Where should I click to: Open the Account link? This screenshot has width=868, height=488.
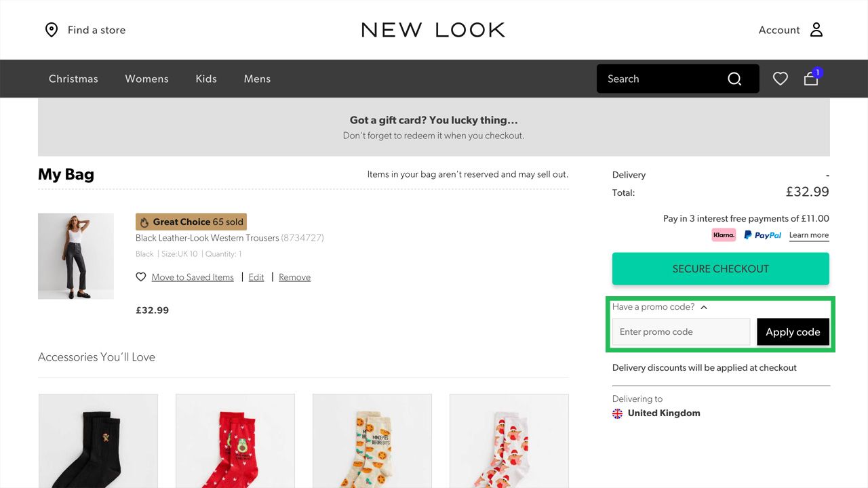click(779, 30)
